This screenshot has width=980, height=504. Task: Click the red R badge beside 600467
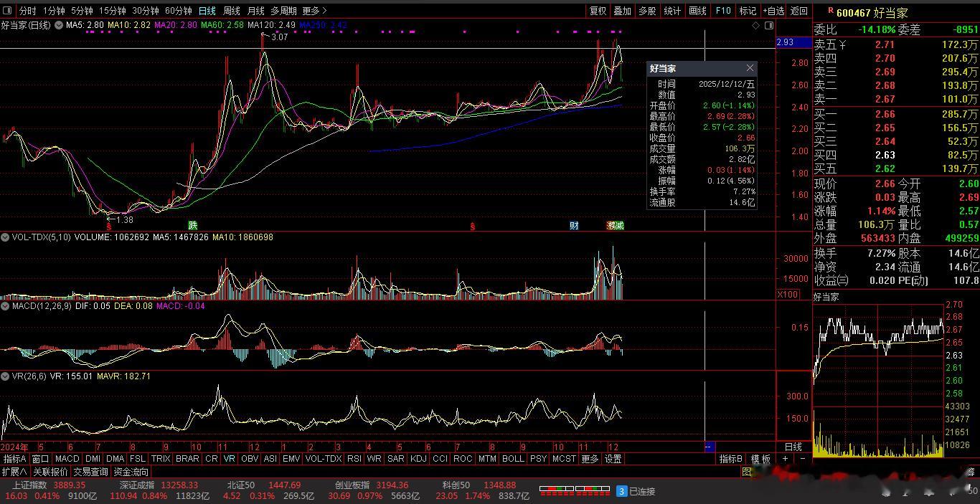830,11
